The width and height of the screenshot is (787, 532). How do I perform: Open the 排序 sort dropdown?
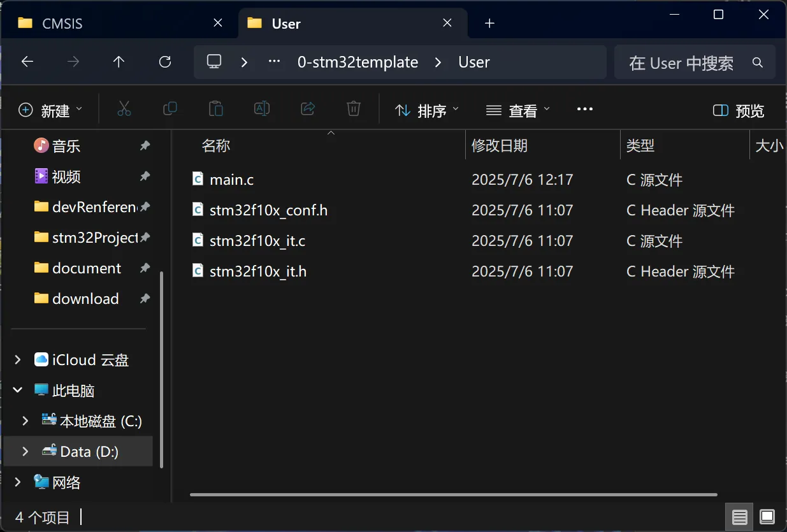pos(426,110)
